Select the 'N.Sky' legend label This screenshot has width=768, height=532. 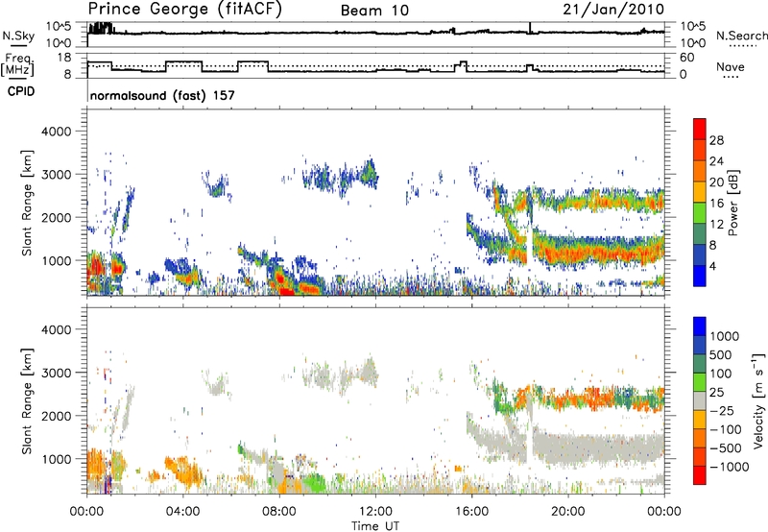click(x=18, y=36)
